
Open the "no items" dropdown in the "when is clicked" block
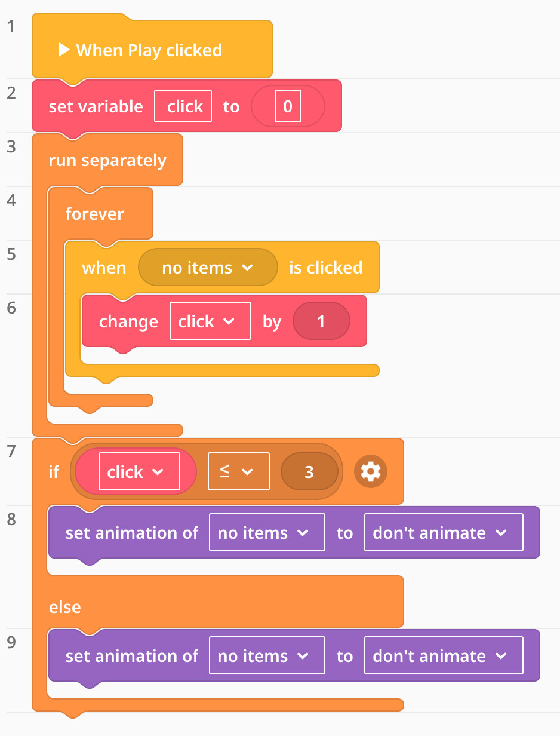click(208, 268)
